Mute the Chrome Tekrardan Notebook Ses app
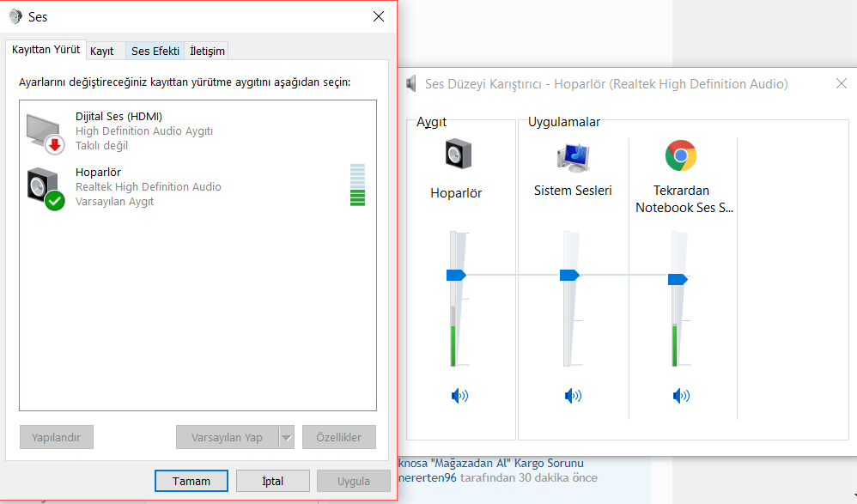Image resolution: width=857 pixels, height=504 pixels. click(x=681, y=395)
